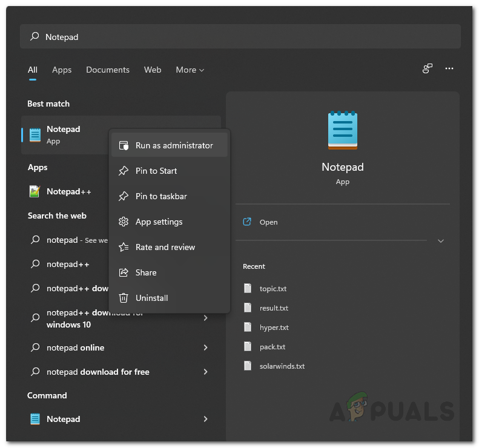Choose Pin to Start from context menu
The image size is (479, 448).
[x=169, y=171]
